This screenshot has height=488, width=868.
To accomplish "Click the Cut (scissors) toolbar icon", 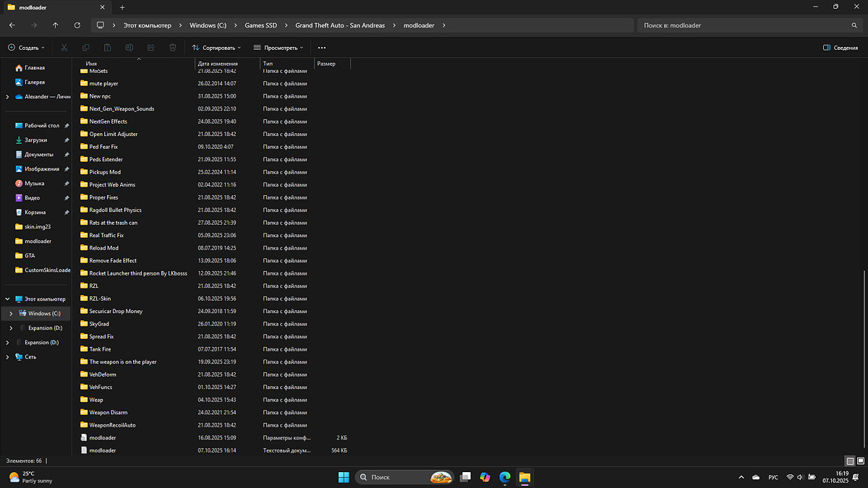I will coord(64,48).
